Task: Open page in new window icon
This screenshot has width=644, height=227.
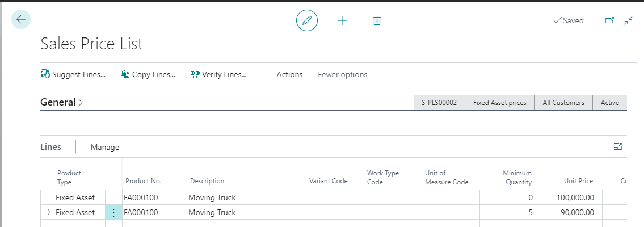Action: pyautogui.click(x=609, y=20)
